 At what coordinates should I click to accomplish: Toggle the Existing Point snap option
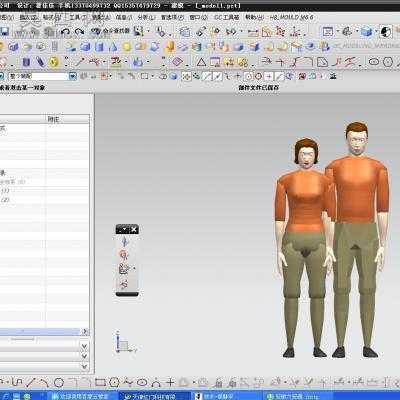pyautogui.click(x=269, y=76)
